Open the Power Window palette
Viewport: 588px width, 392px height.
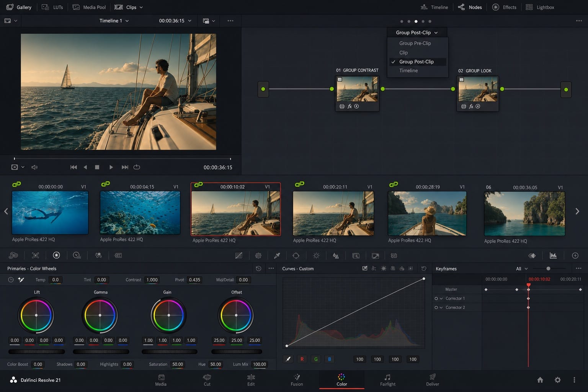click(x=296, y=256)
